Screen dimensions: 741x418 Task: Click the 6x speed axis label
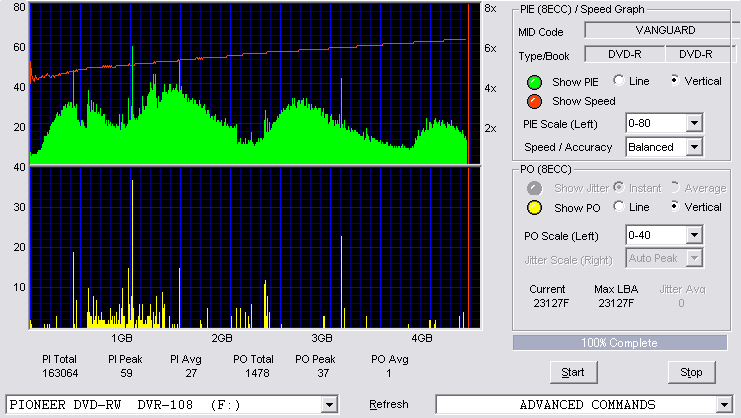pyautogui.click(x=490, y=48)
